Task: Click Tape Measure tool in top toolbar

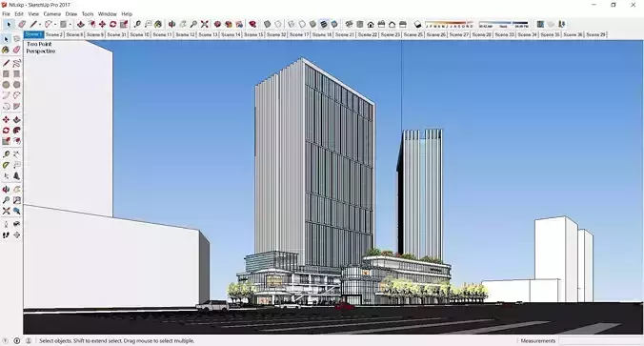Action: [x=137, y=24]
